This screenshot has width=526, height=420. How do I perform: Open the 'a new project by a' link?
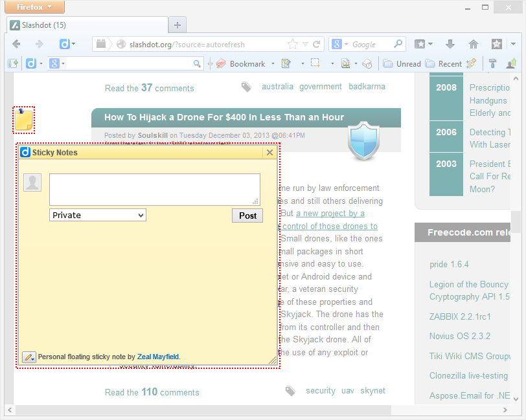[x=330, y=214]
